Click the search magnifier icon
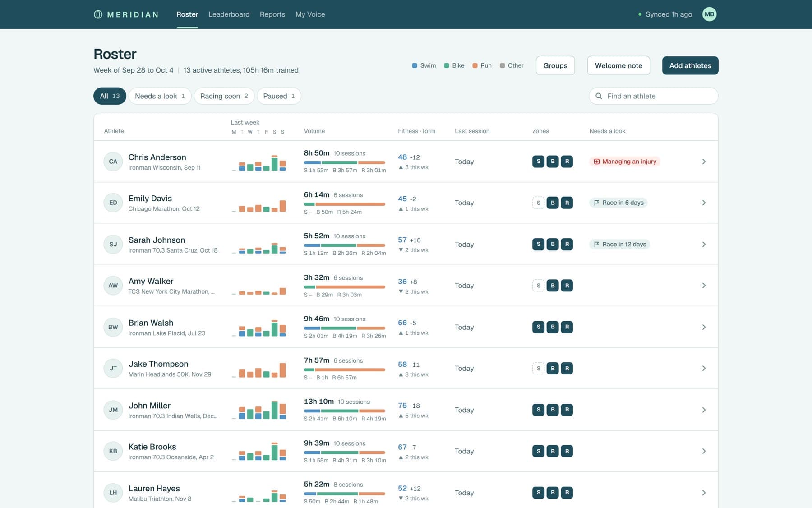 (599, 96)
